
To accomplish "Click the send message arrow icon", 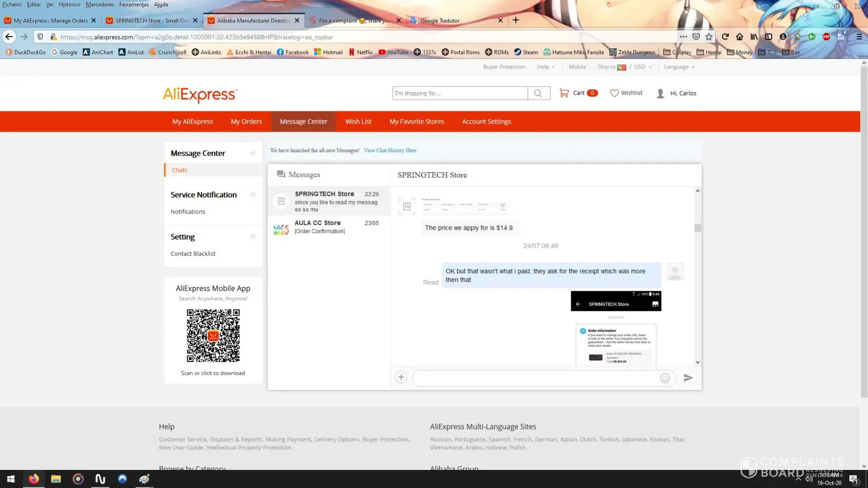I will coord(688,378).
